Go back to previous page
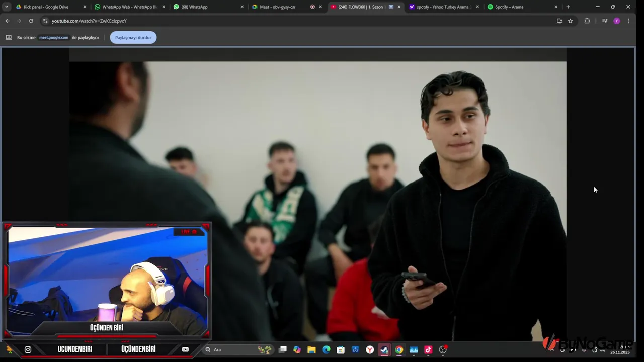Image resolution: width=644 pixels, height=362 pixels. coord(7,21)
